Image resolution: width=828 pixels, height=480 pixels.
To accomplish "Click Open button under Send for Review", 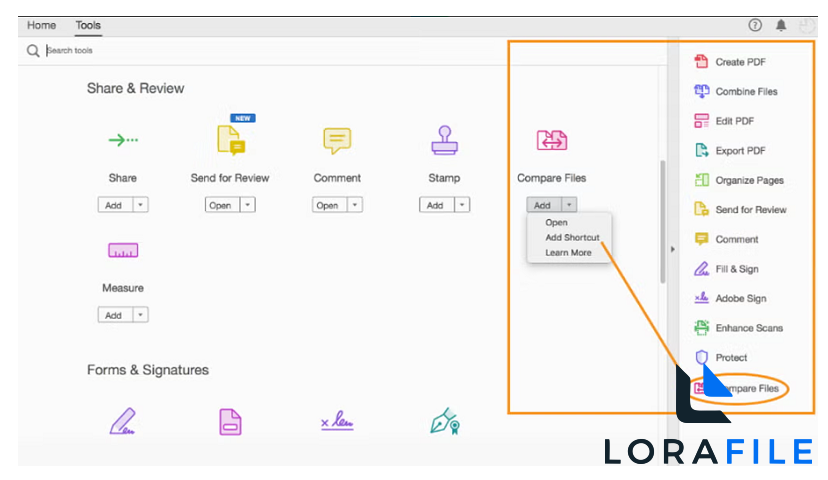I will tap(223, 205).
